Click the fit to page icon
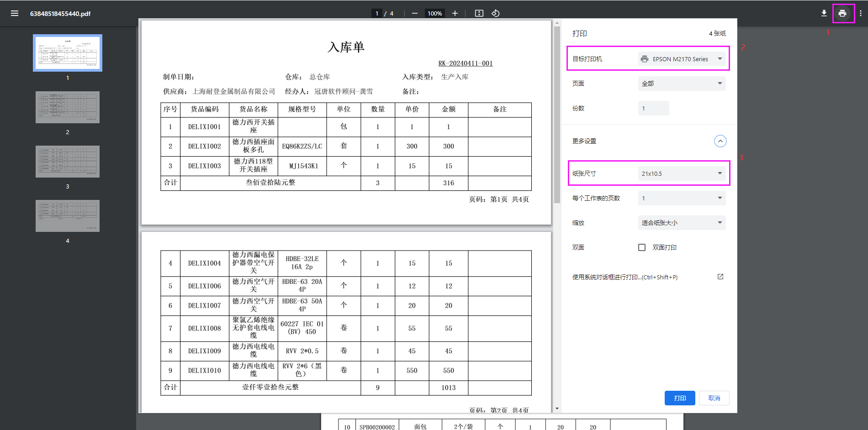The height and width of the screenshot is (430, 868). (479, 13)
